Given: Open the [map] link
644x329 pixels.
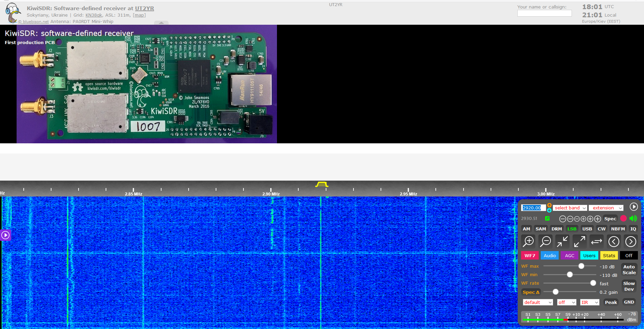Looking at the screenshot, I should click(139, 15).
